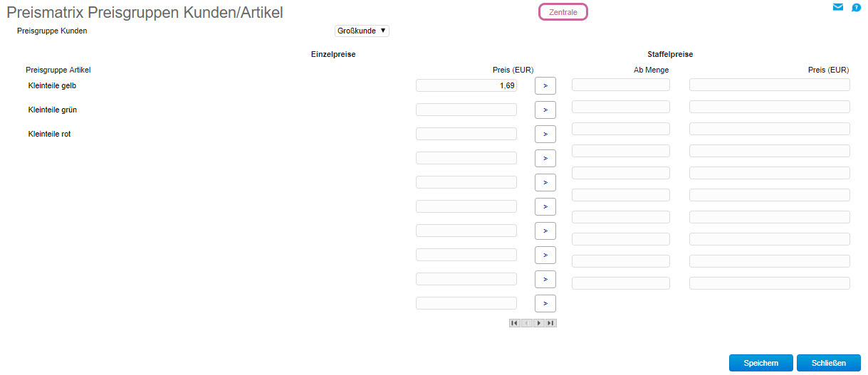Click arrow button beside Kleinteile grün price

(545, 110)
